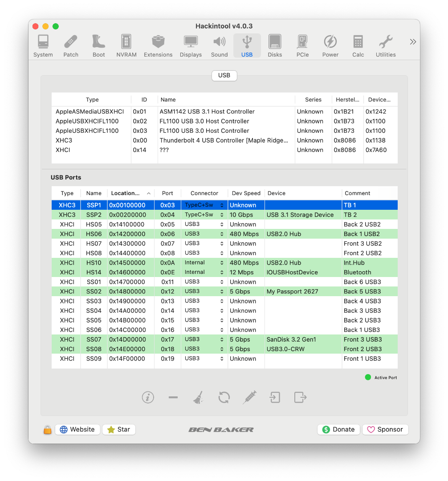Sort controllers by Series column header

click(x=313, y=100)
